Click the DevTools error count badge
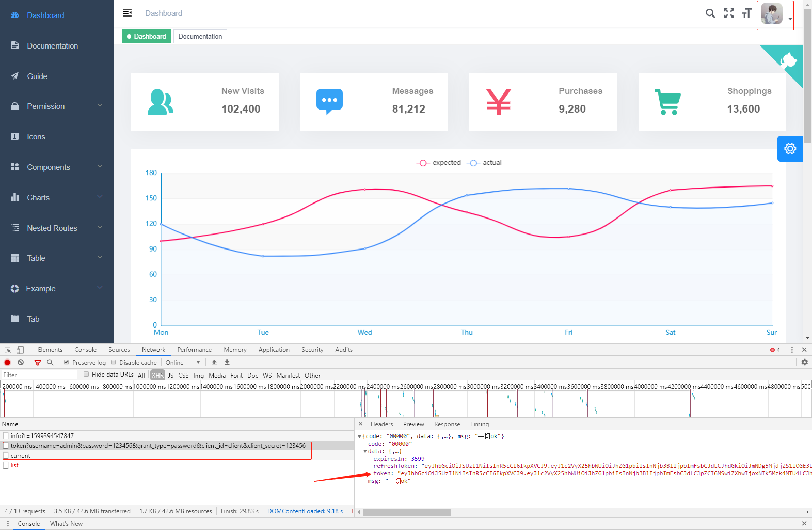This screenshot has width=812, height=530. 775,350
